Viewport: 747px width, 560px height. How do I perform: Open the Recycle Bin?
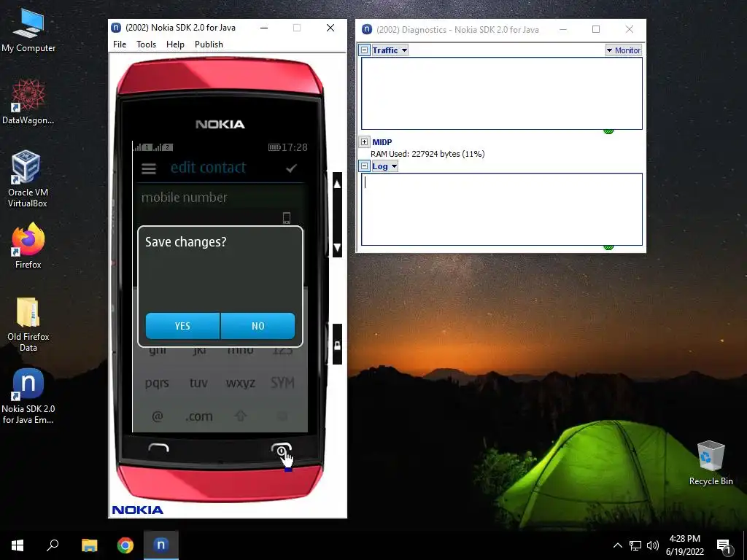coord(711,463)
